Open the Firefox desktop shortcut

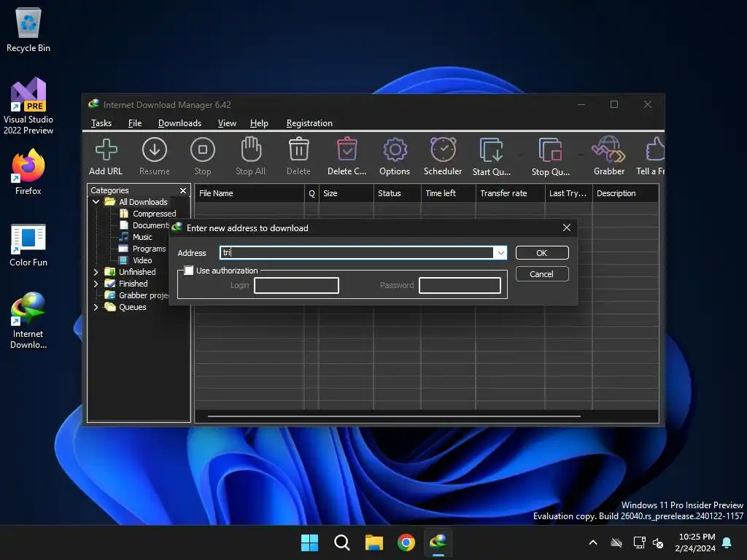click(28, 171)
